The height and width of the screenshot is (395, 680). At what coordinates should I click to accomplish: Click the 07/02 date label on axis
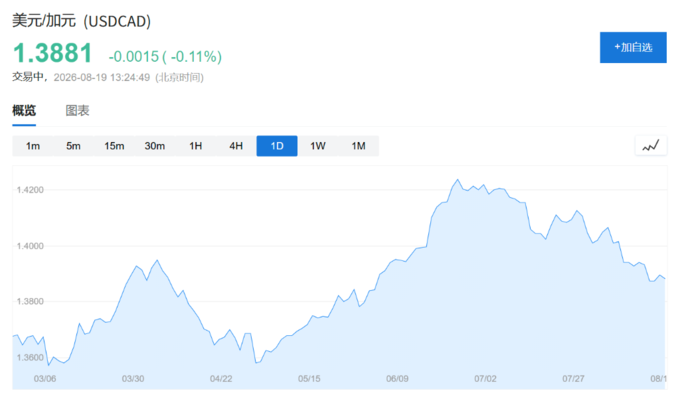(485, 379)
